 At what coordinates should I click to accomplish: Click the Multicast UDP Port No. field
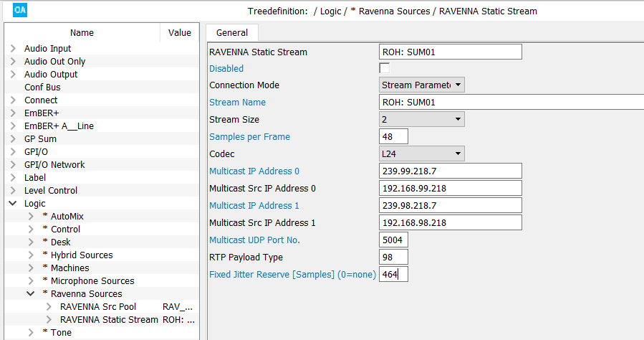393,240
